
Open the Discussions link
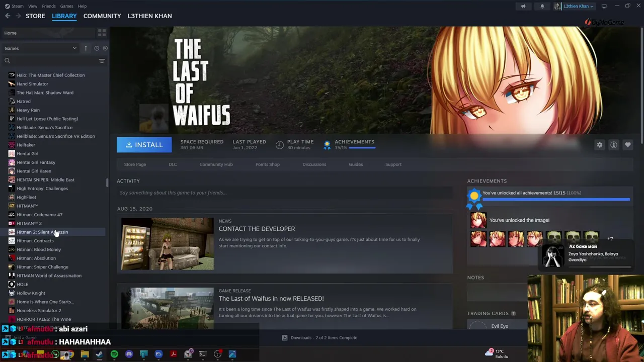coord(314,164)
